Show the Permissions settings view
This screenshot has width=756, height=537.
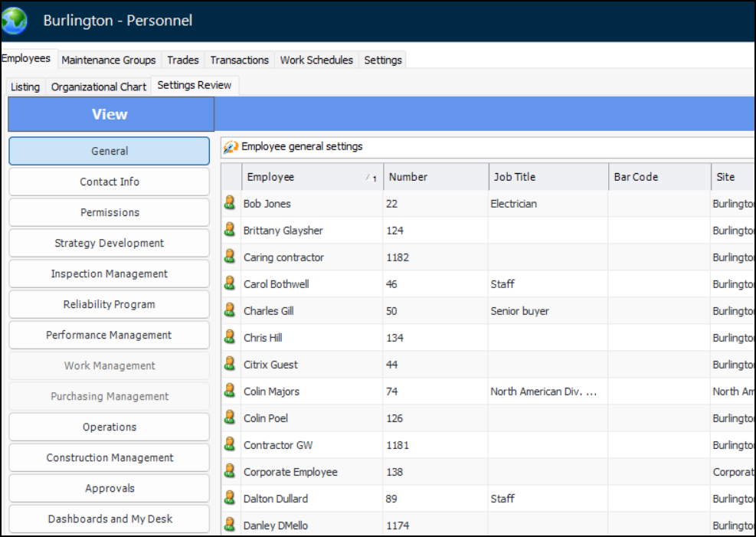click(x=110, y=212)
